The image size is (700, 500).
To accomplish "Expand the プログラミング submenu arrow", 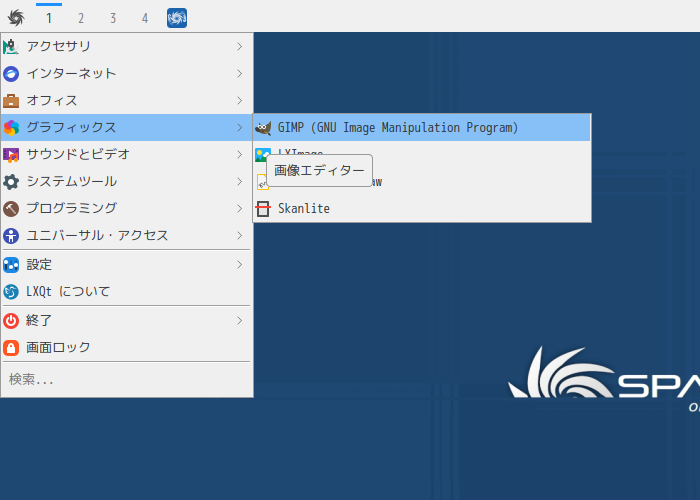I will pyautogui.click(x=240, y=208).
